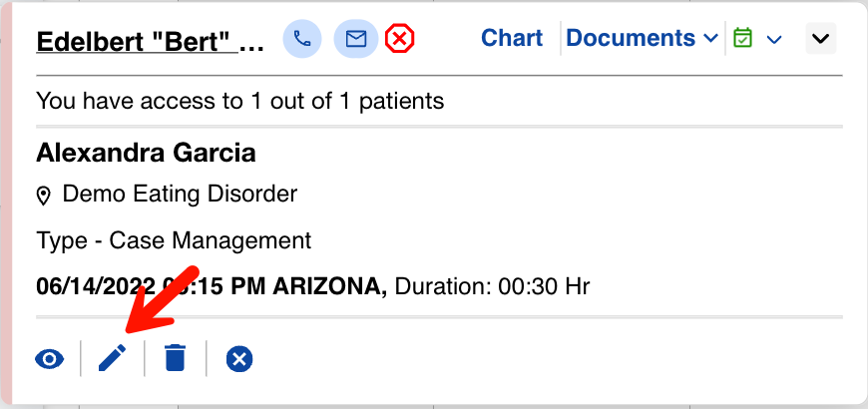This screenshot has width=868, height=409.
Task: Open the Documents dropdown
Action: 642,39
